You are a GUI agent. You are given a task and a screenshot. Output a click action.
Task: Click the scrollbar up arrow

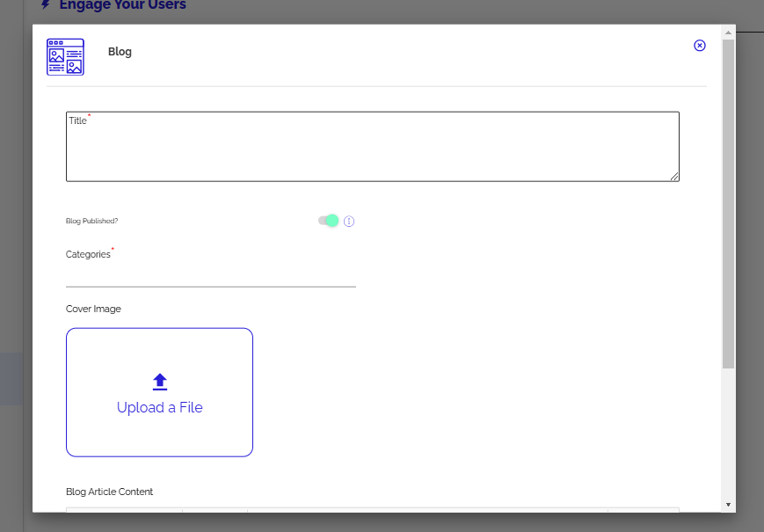(x=728, y=33)
